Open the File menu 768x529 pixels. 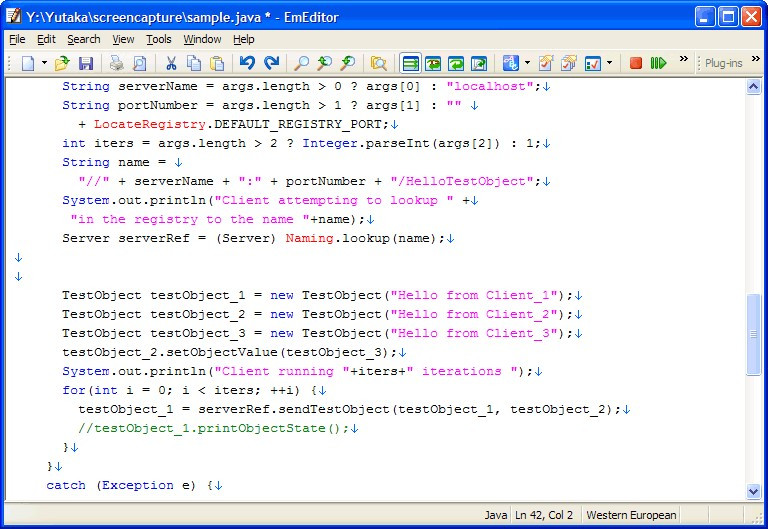tap(17, 39)
